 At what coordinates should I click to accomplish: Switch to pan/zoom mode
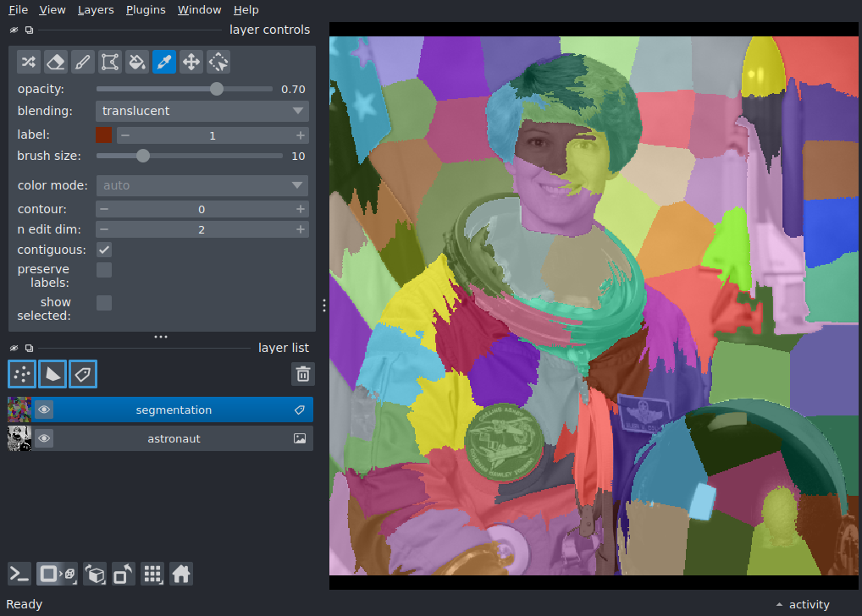(x=191, y=62)
